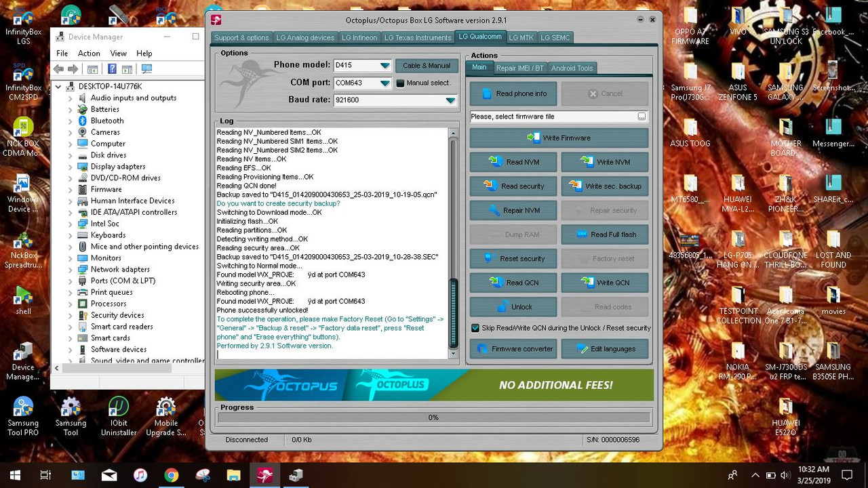
Task: Expand the Display adapters node
Action: (x=70, y=167)
